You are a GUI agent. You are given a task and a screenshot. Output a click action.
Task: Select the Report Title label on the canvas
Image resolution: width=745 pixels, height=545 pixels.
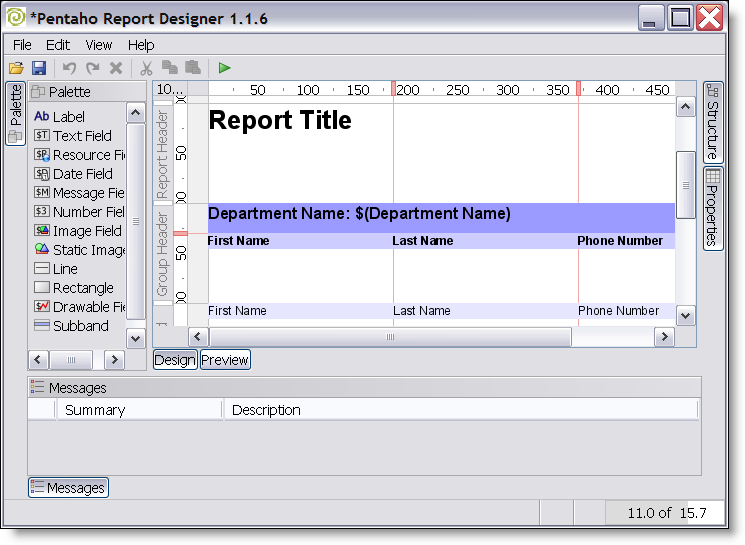280,120
